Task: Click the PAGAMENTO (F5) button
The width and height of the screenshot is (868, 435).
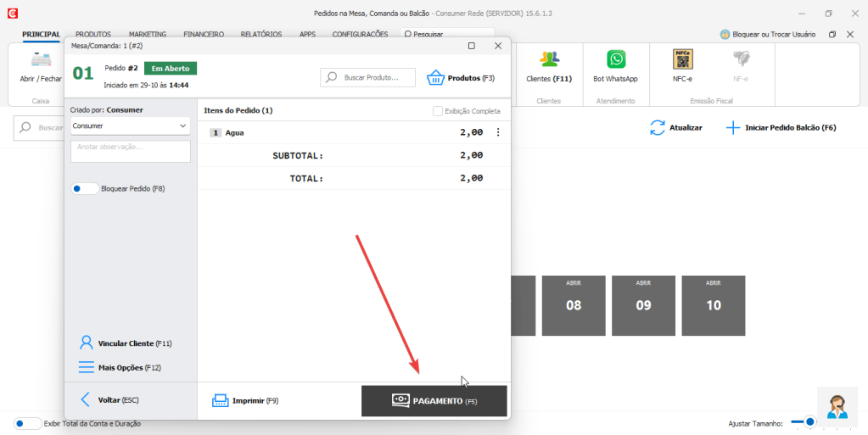Action: point(434,401)
